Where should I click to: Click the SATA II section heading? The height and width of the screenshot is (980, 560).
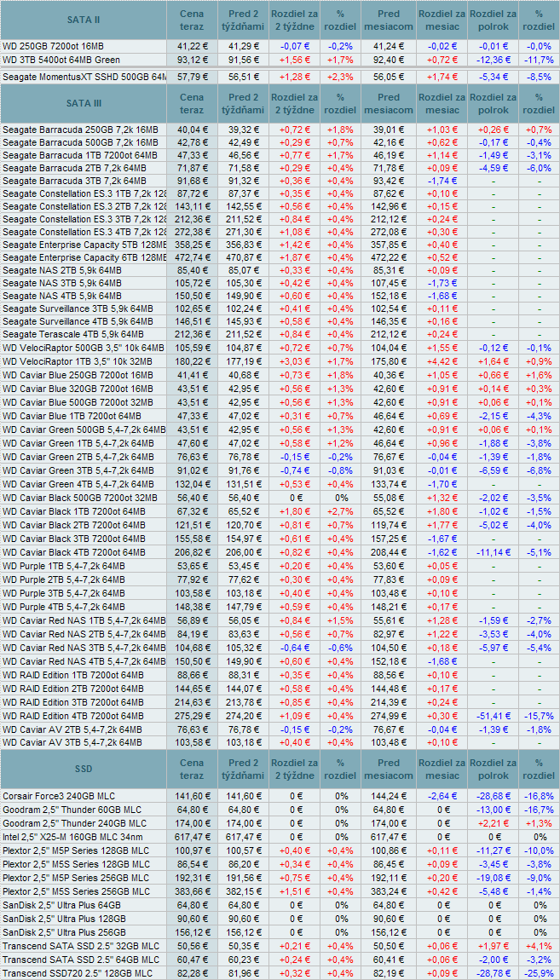84,20
